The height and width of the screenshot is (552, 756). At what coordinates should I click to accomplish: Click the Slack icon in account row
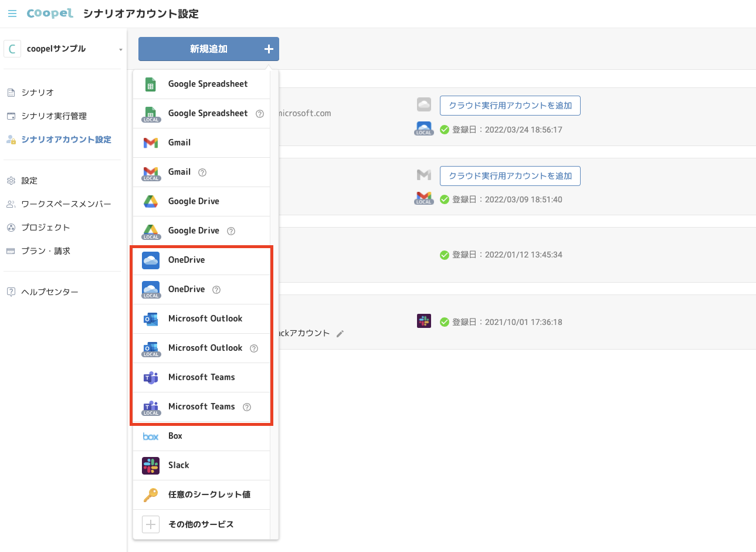tap(424, 321)
